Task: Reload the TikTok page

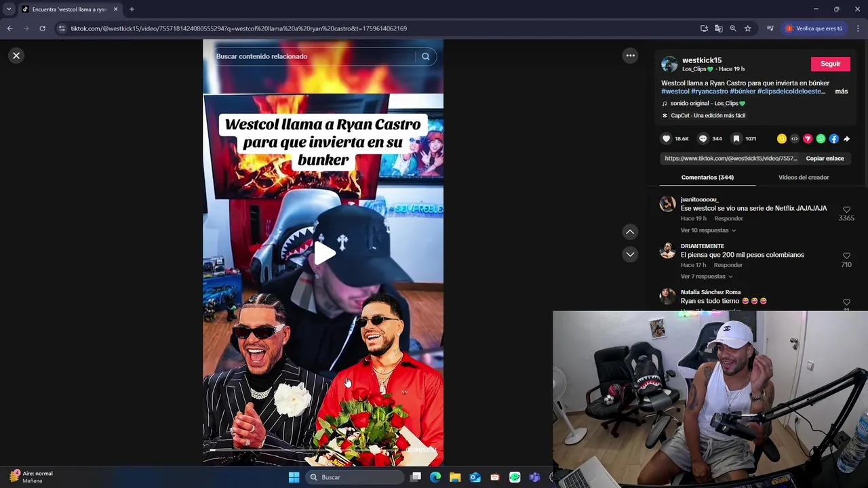Action: point(42,28)
